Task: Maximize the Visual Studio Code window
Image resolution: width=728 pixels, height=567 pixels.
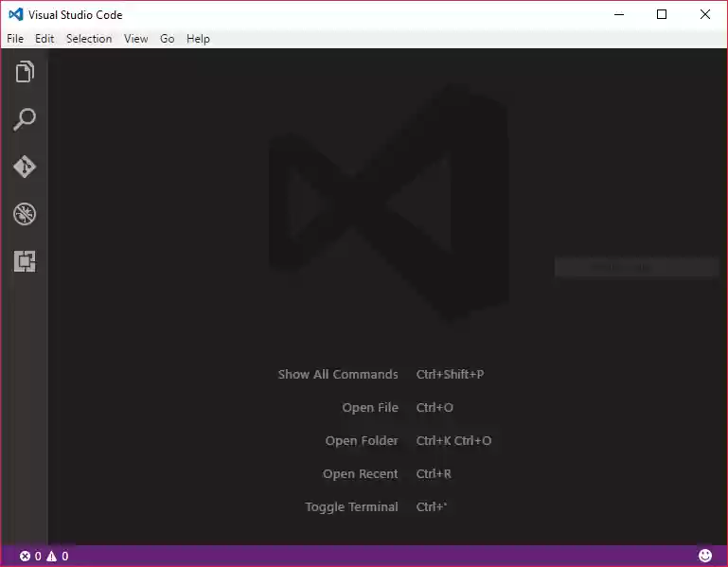Action: [662, 14]
